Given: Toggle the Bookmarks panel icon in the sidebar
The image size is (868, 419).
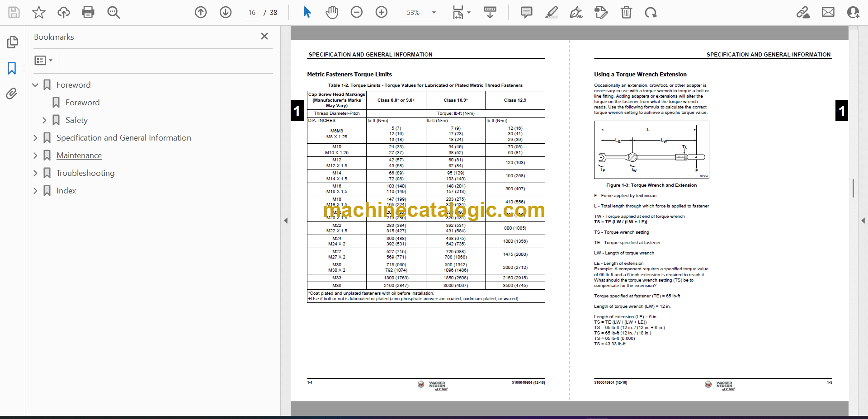Looking at the screenshot, I should 12,68.
